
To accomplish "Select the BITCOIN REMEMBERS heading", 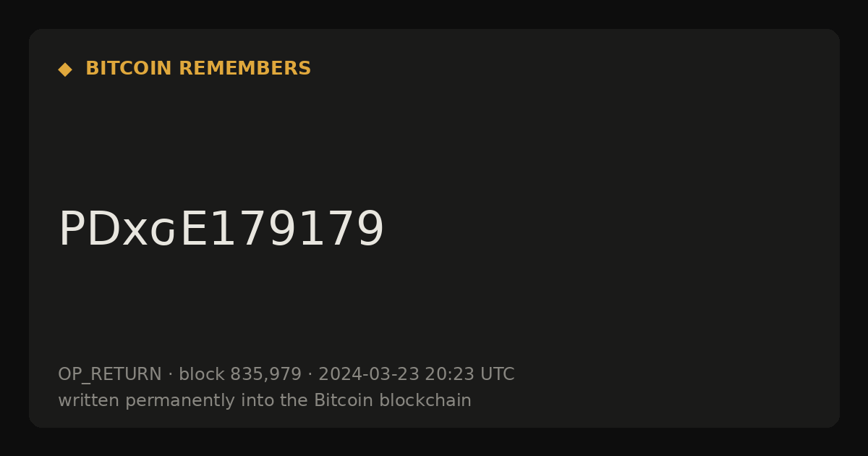I will [x=198, y=69].
